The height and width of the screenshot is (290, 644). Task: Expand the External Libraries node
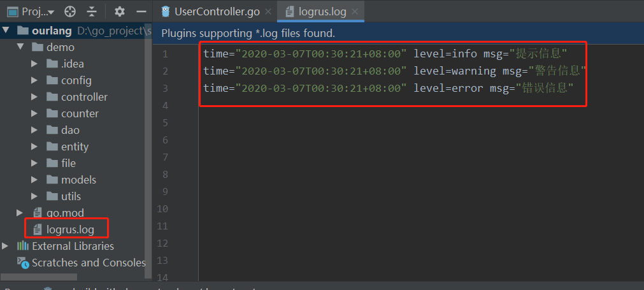coord(5,246)
